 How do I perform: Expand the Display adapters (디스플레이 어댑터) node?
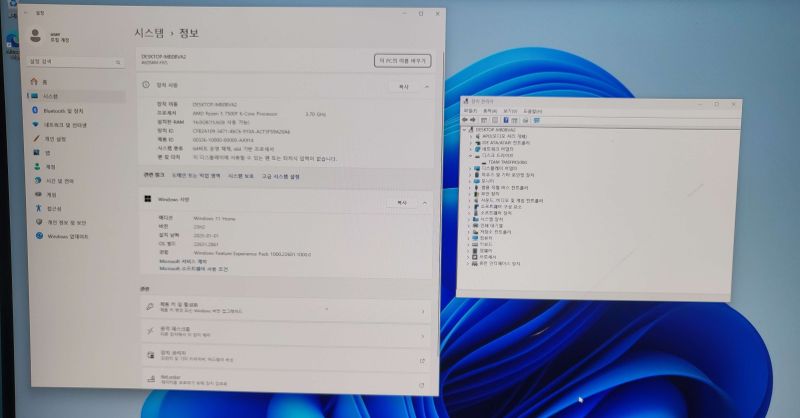[470, 168]
